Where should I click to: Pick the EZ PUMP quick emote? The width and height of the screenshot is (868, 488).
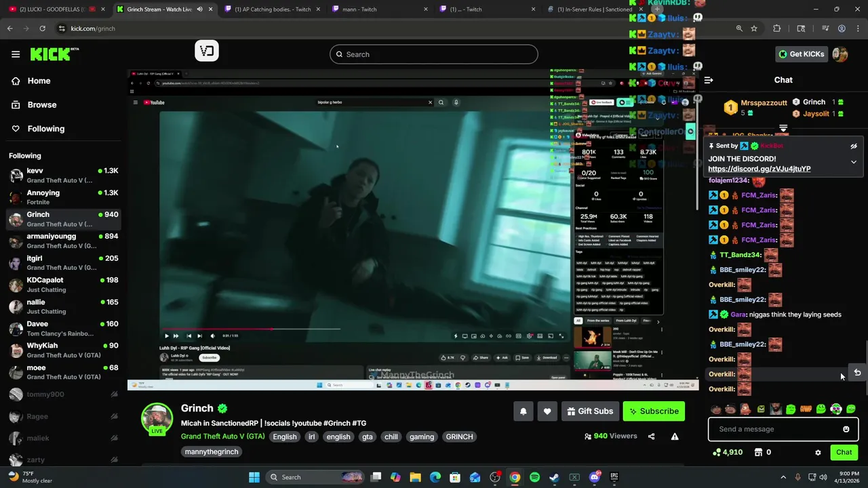(x=806, y=409)
